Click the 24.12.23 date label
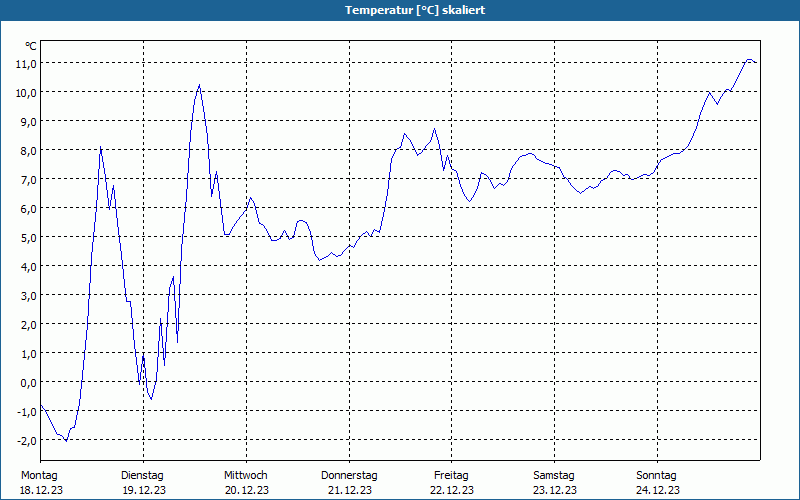 (x=658, y=490)
